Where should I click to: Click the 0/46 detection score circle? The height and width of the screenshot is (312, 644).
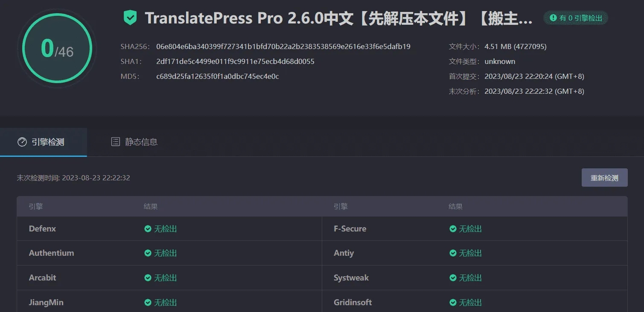click(x=57, y=48)
